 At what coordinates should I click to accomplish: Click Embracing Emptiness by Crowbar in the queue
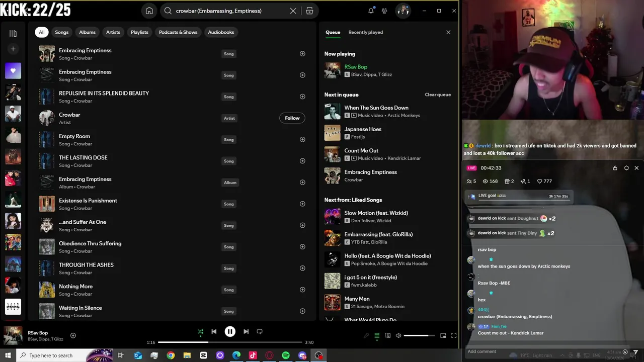click(388, 175)
